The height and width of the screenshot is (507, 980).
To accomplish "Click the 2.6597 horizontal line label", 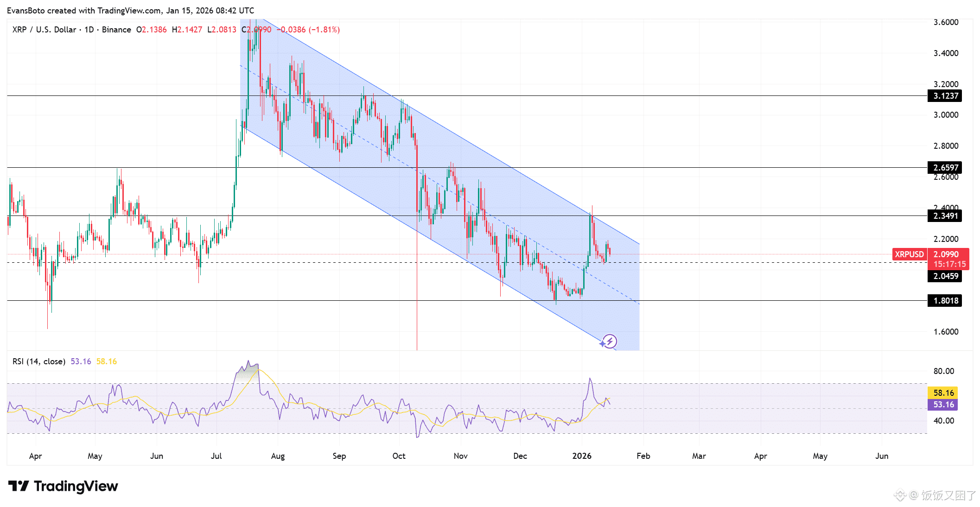I will [x=945, y=167].
